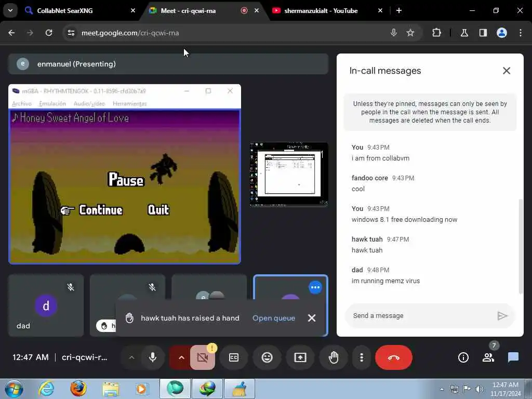
Task: Click the address bar URL
Action: 130,33
